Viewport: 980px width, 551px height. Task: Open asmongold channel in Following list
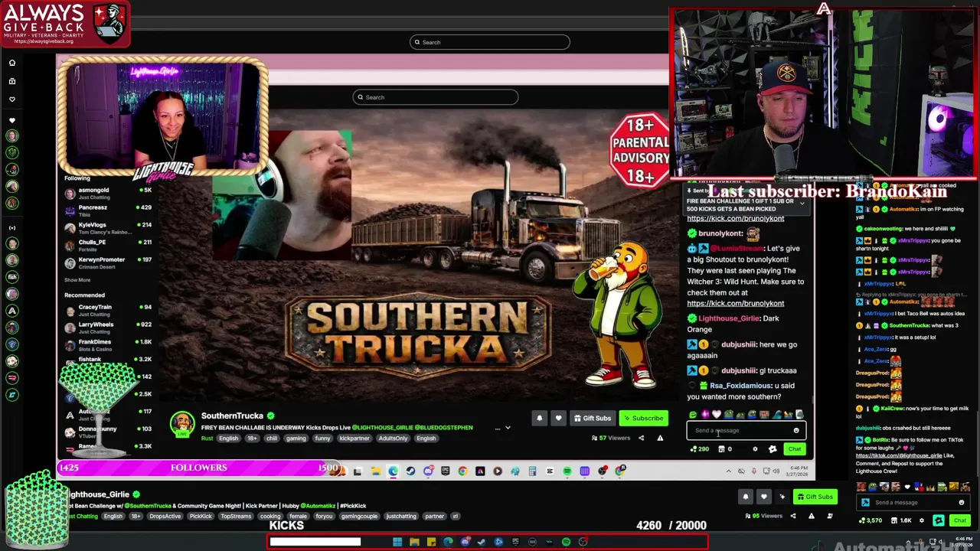point(108,193)
